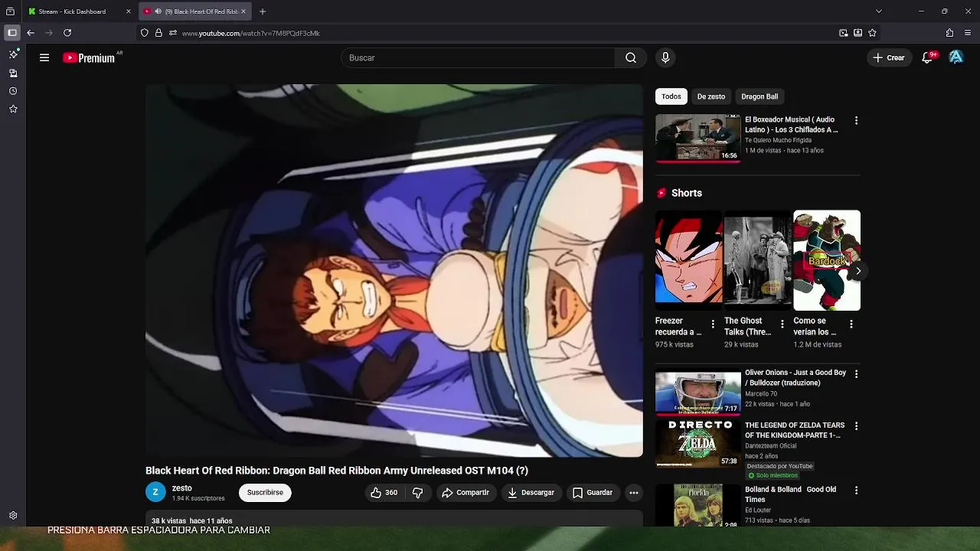Click the search magnifier button

(630, 57)
